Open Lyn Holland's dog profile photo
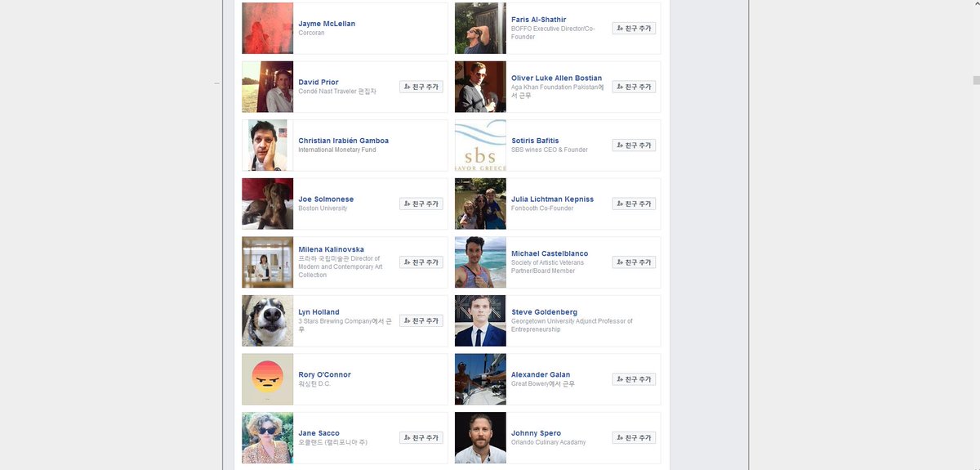Screen dimensions: 980x470 [268, 321]
